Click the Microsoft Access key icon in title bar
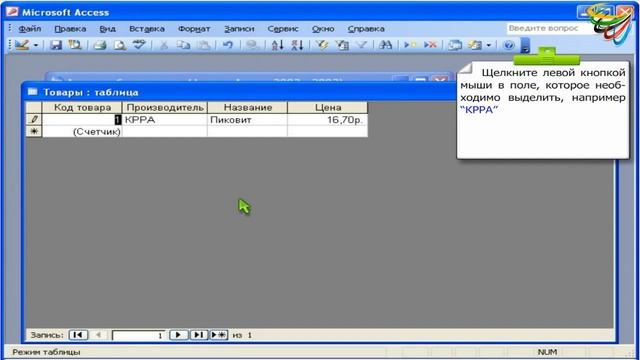This screenshot has height=360, width=640. click(12, 12)
